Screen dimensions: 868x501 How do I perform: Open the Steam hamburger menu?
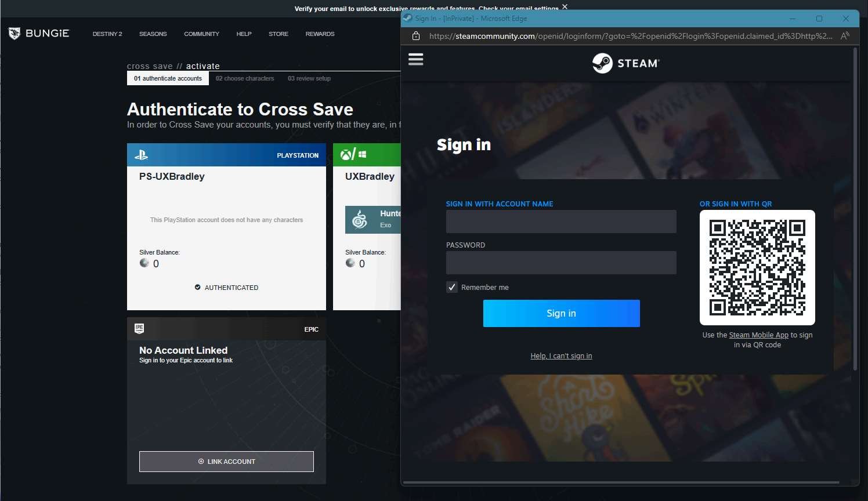tap(416, 59)
